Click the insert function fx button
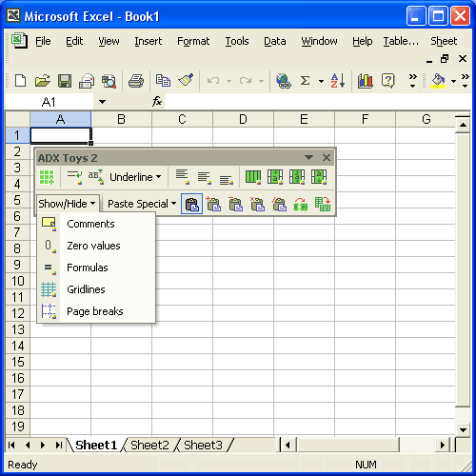Viewport: 476px width, 476px height. [x=157, y=102]
